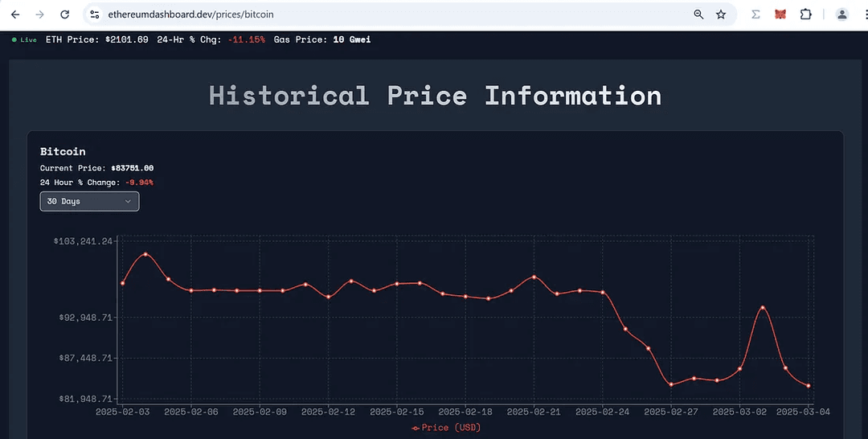Click the $103,241.24 y-axis label

tap(83, 241)
